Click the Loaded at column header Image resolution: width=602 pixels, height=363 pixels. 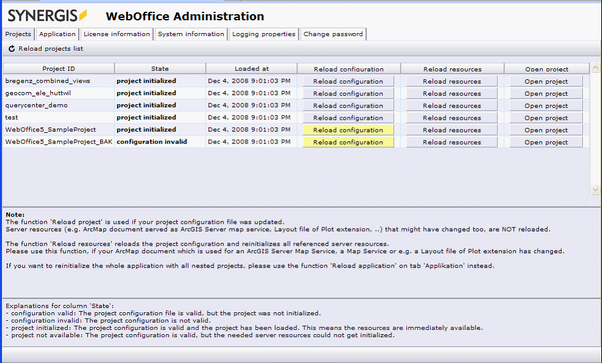pos(251,68)
